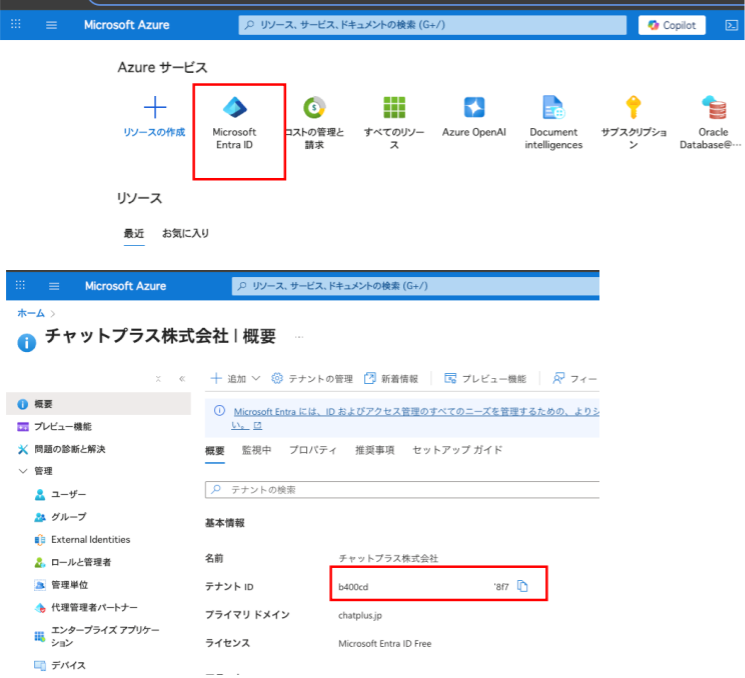Click the Microsoft Entra ID Free license text
This screenshot has height=678, width=745.
pos(385,644)
